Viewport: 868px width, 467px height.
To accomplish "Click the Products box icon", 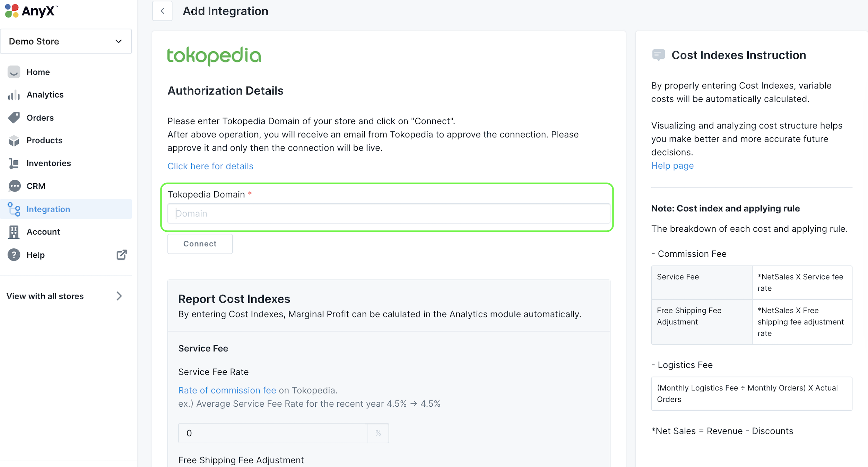I will click(14, 141).
